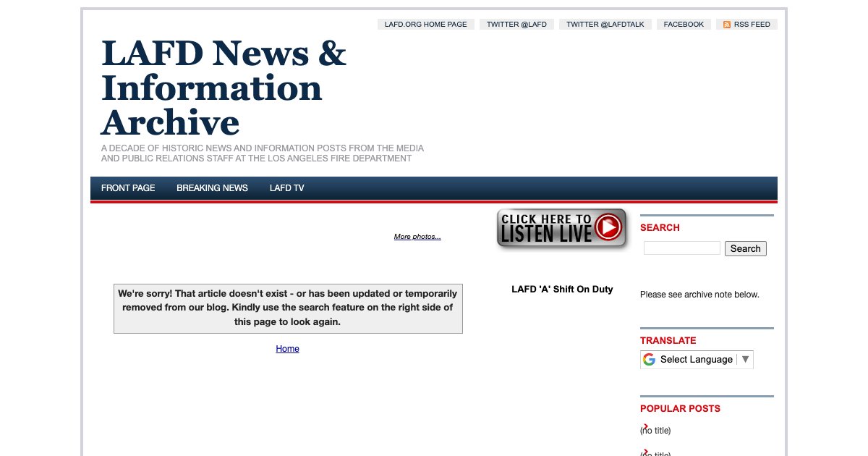
Task: Open first (no title) popular post
Action: 657,431
